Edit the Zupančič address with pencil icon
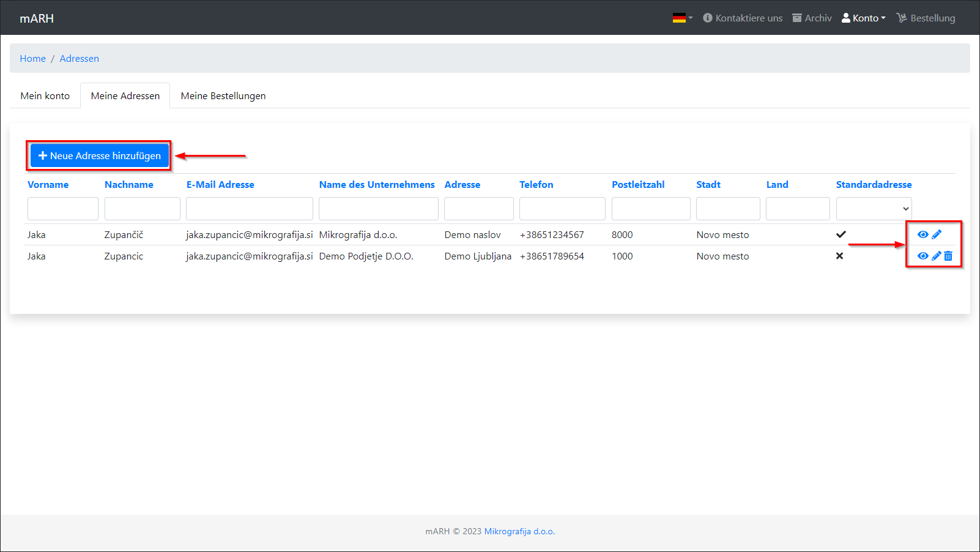Screen dimensions: 980x552 tap(937, 234)
